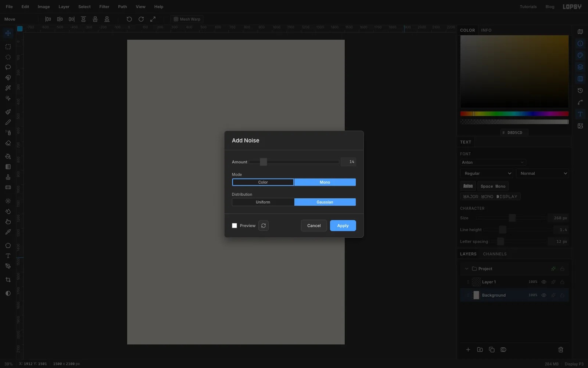
Task: Click the fit-to-screen expand arrows icon
Action: pyautogui.click(x=153, y=19)
